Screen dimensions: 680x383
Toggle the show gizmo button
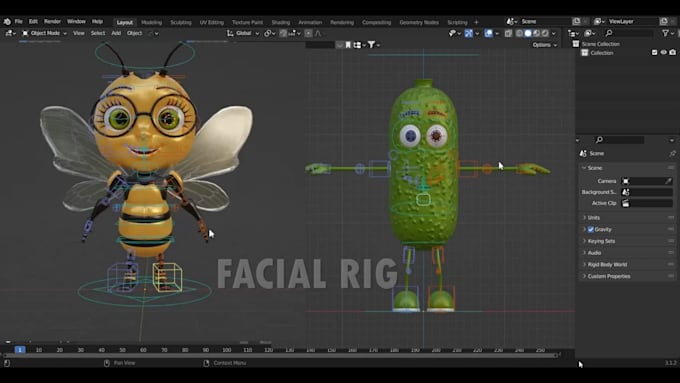469,33
